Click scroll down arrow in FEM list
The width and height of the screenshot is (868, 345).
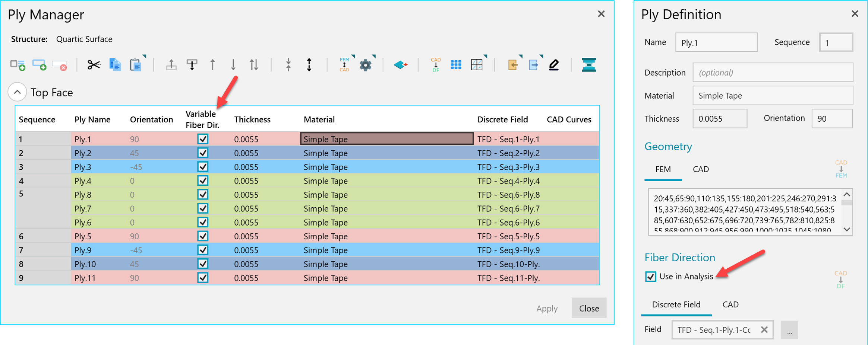[x=847, y=229]
